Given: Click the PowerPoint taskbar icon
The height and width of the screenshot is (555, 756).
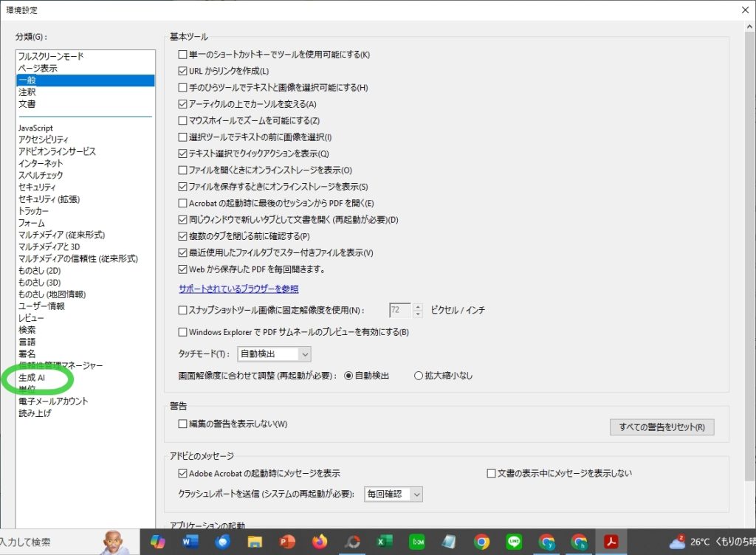Looking at the screenshot, I should coord(286,542).
